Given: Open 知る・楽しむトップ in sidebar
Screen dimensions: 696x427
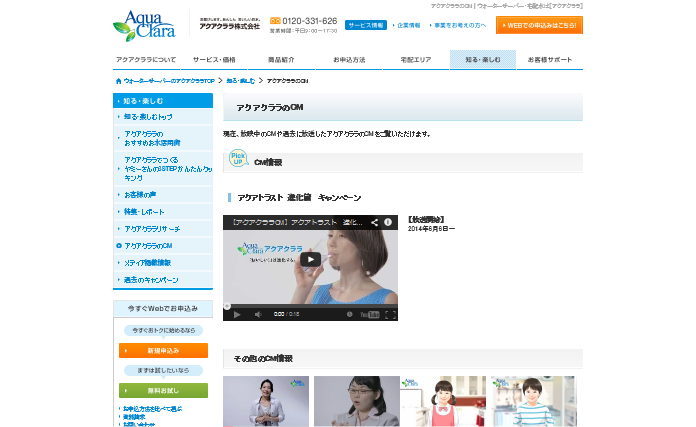Looking at the screenshot, I should tap(163, 117).
